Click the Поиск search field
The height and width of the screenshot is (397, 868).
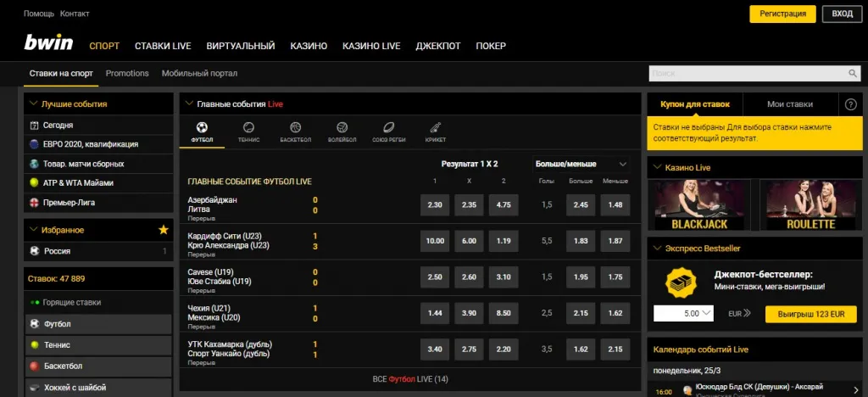tap(748, 73)
